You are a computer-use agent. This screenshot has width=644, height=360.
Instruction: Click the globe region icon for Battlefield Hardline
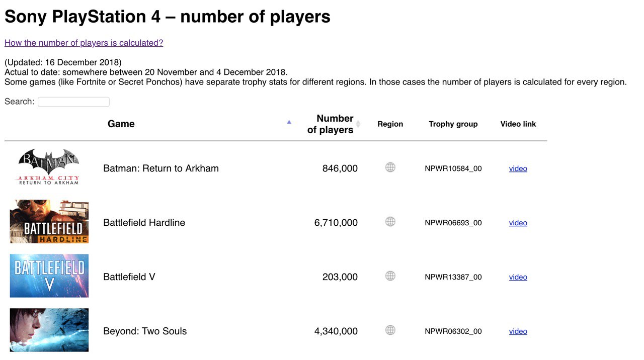390,222
